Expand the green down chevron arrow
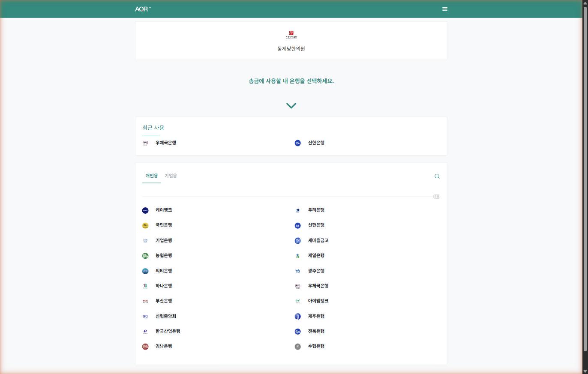588x374 pixels. click(x=291, y=105)
